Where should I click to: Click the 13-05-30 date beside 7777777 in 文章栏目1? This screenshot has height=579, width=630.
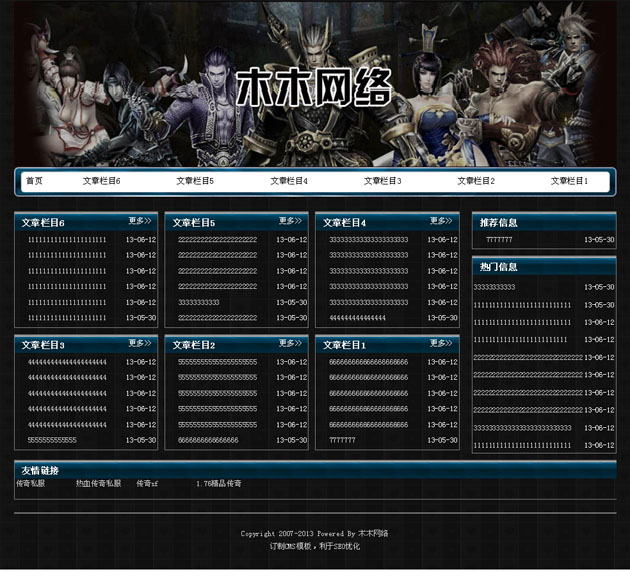point(442,440)
